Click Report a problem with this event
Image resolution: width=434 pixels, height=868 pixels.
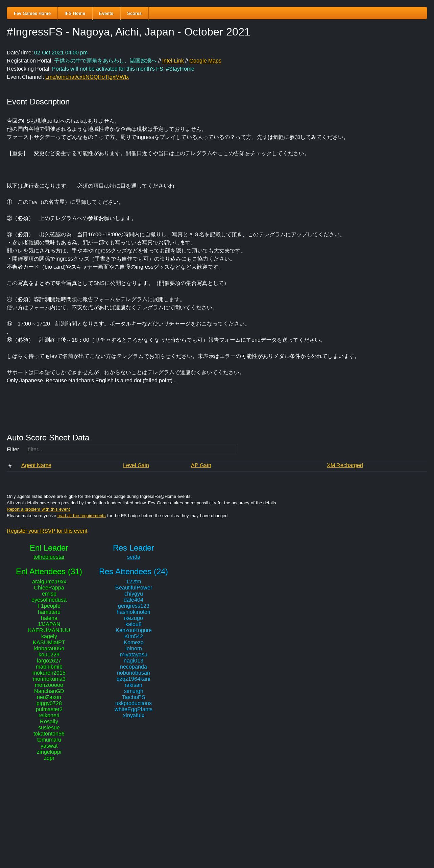(x=38, y=509)
